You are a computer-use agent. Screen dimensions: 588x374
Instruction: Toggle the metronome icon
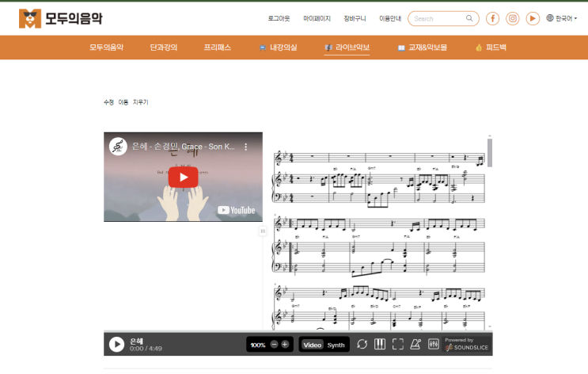point(415,344)
